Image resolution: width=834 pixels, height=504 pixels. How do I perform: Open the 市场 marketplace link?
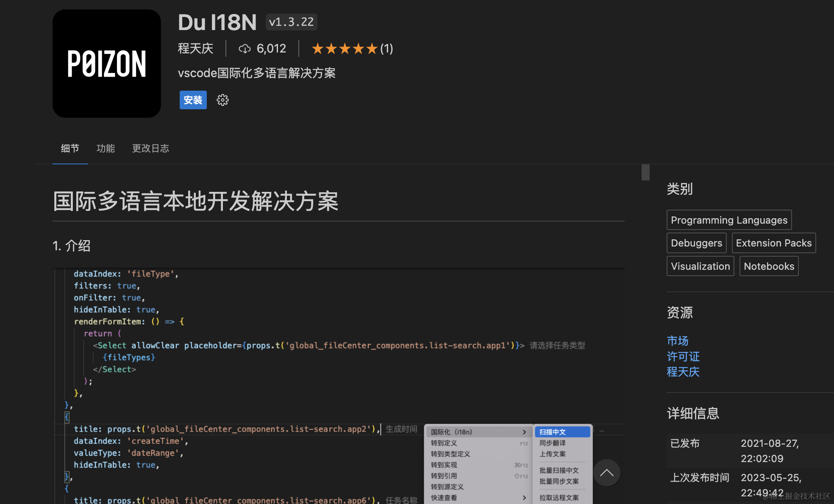click(677, 341)
